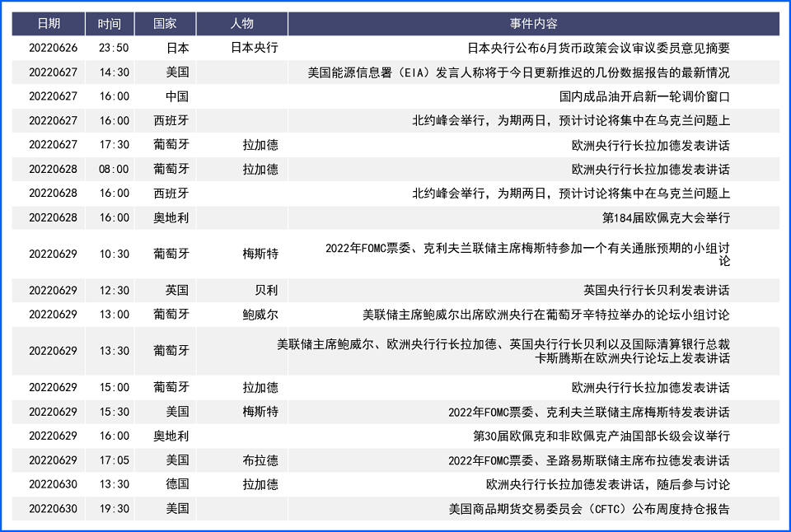Select the CFTC 周度持仓报告 event text
The width and height of the screenshot is (791, 532).
[x=589, y=509]
